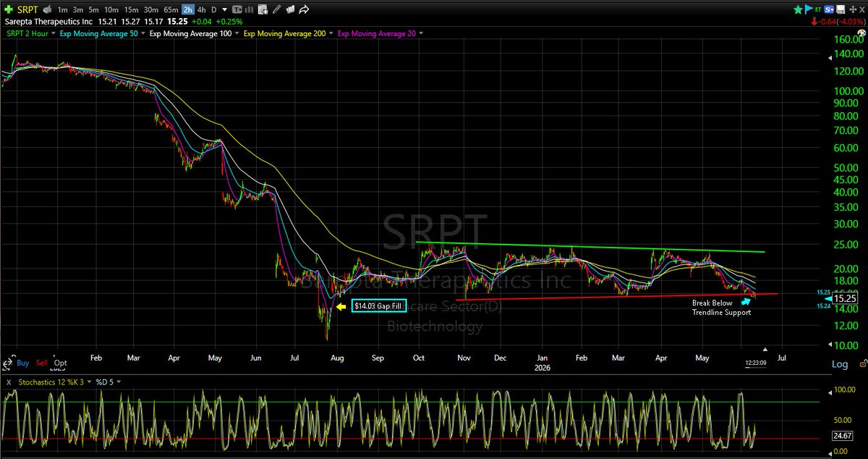
Task: Select the 65m timeframe
Action: tap(171, 10)
